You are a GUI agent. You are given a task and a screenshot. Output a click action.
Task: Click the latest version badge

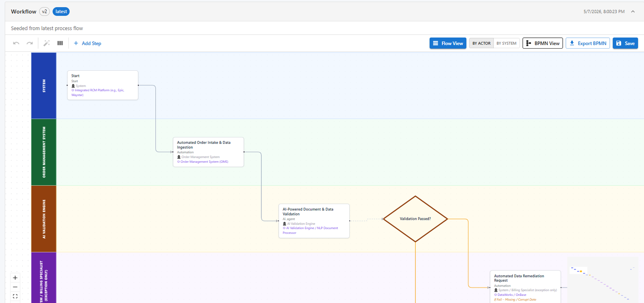[61, 12]
